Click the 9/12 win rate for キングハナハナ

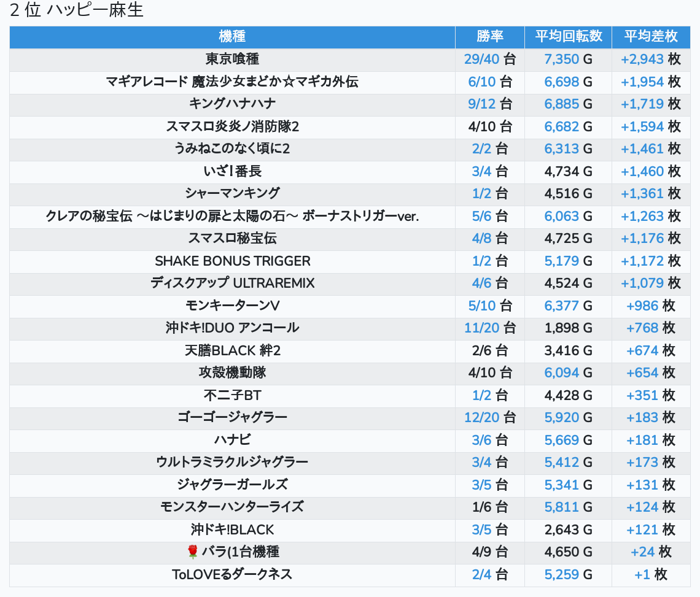tap(481, 104)
